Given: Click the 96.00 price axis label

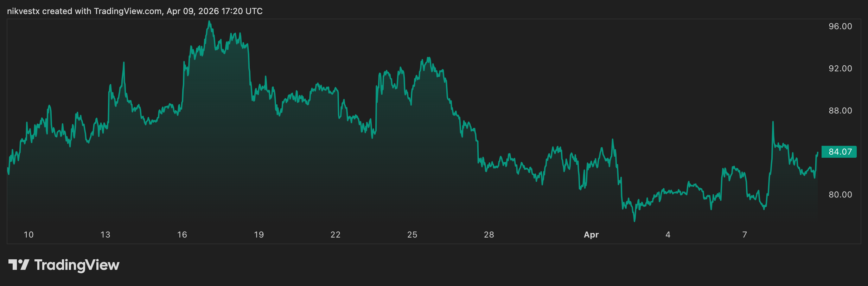Looking at the screenshot, I should tap(840, 26).
